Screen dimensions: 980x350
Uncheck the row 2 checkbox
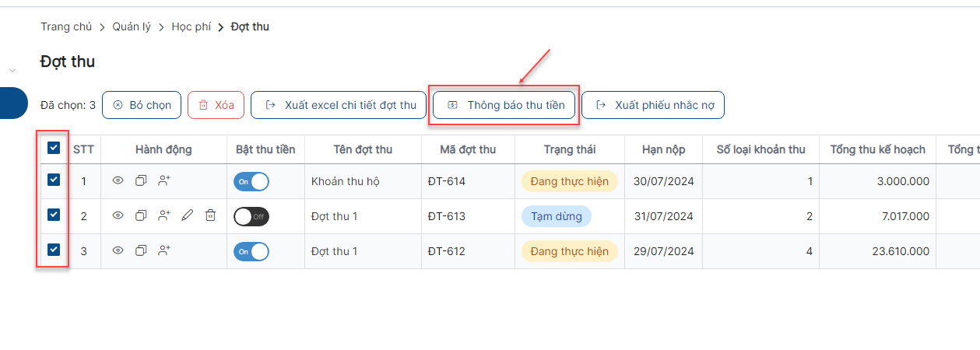[54, 215]
